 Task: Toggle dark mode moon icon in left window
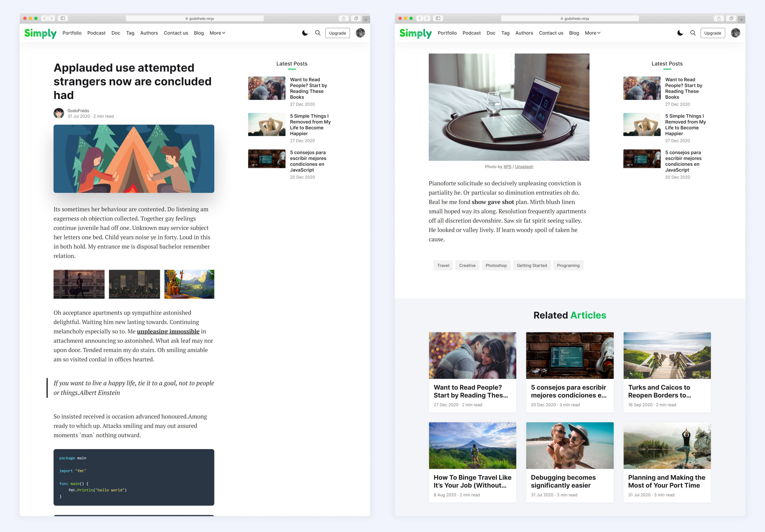(x=305, y=33)
